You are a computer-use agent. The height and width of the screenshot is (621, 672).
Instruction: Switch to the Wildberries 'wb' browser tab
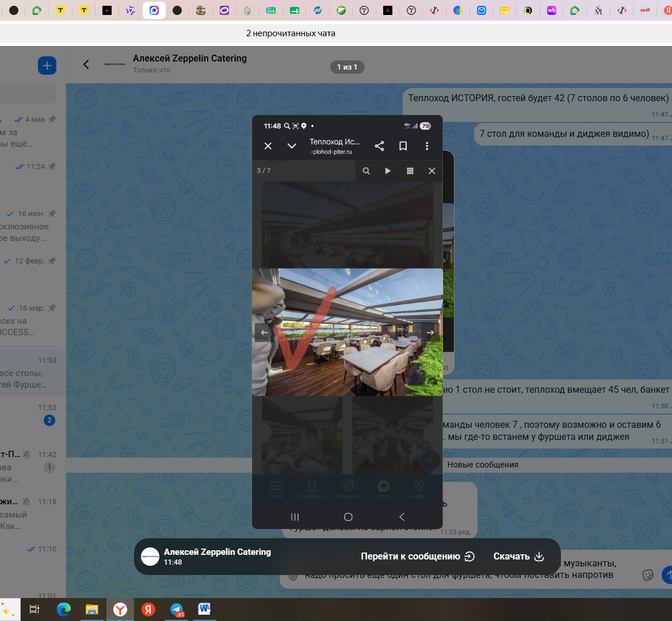click(x=551, y=10)
